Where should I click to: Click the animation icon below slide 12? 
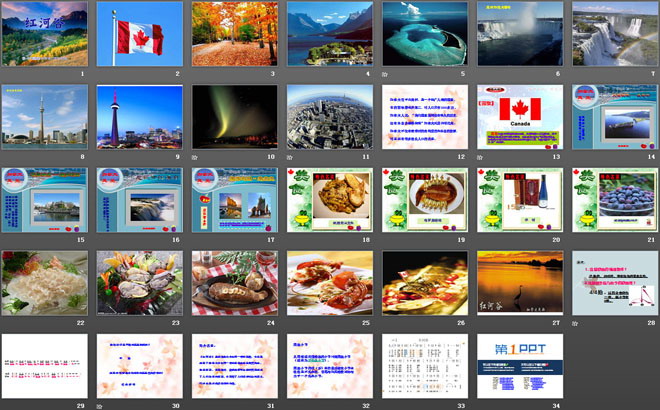385,159
